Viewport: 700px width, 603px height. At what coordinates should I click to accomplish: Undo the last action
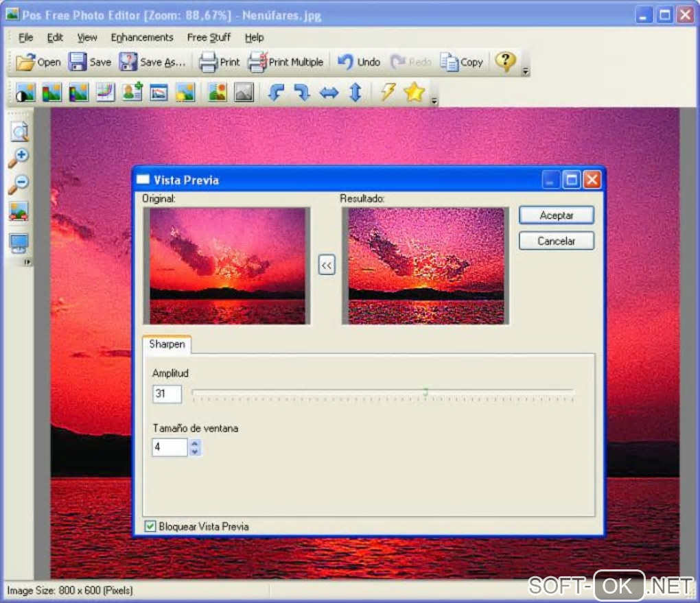358,62
